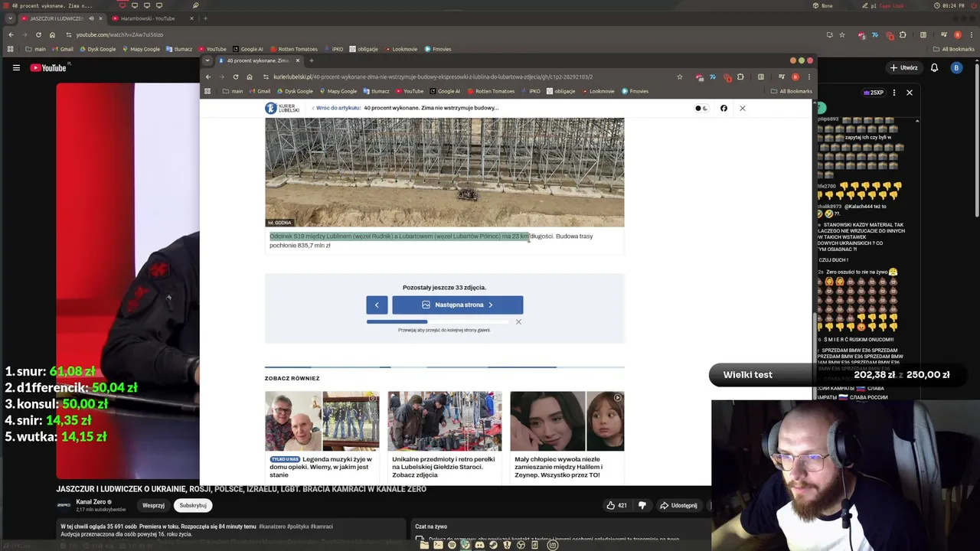Open Lookmovie bookmark in Kurier window

tap(597, 91)
